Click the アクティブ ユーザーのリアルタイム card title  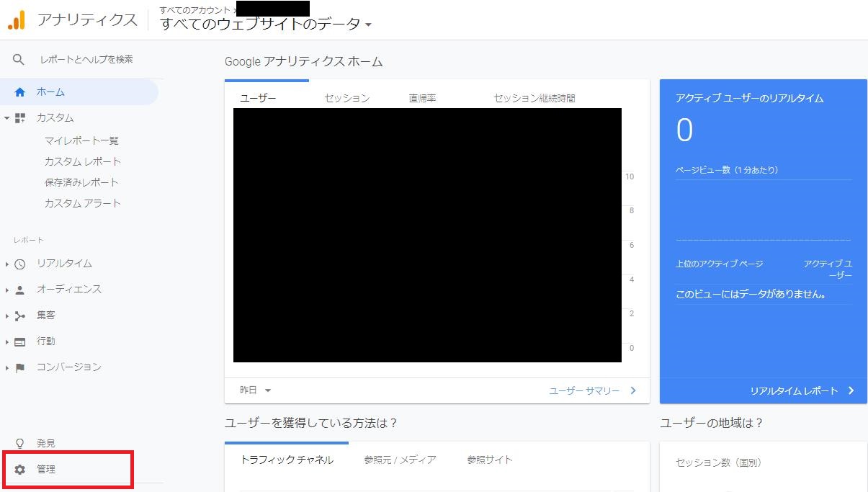click(749, 98)
